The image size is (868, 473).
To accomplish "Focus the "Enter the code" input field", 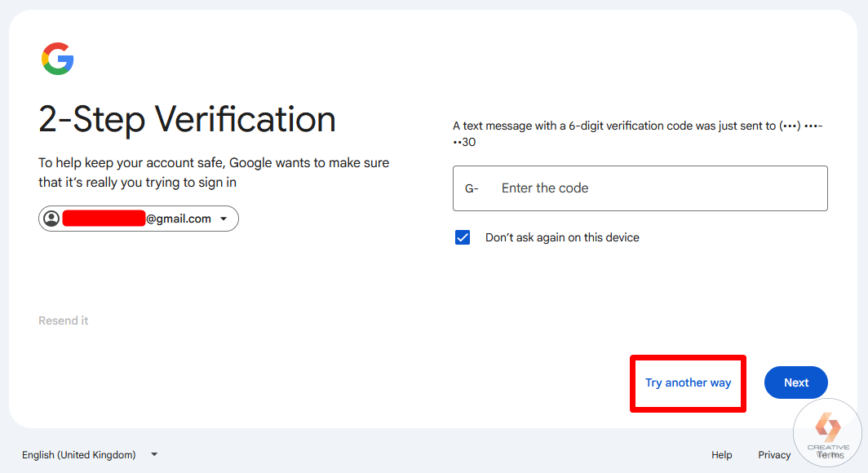I will click(x=640, y=188).
